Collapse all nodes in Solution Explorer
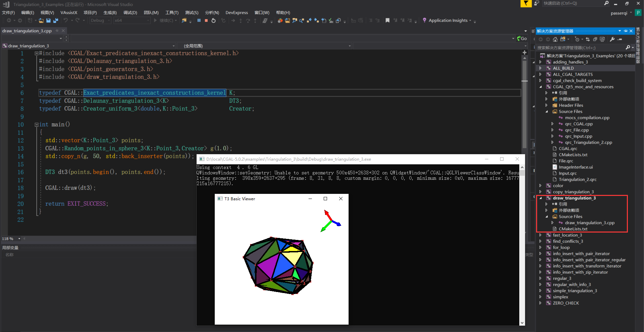 (595, 39)
